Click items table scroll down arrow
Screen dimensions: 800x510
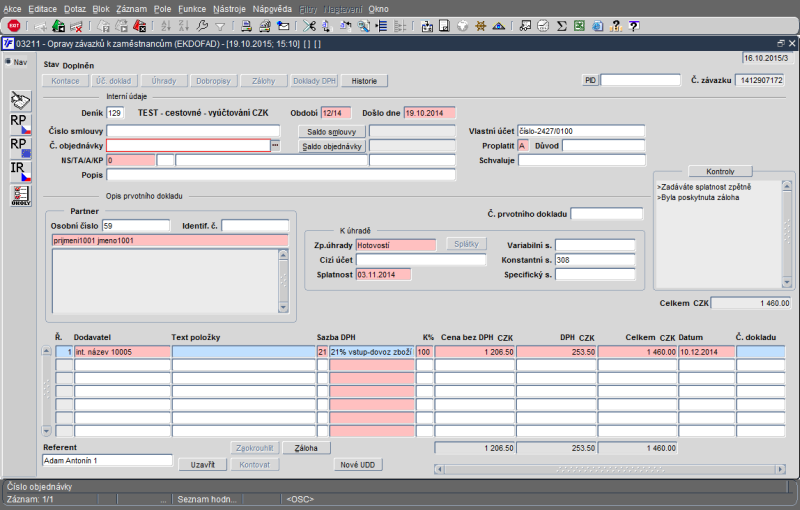46,431
